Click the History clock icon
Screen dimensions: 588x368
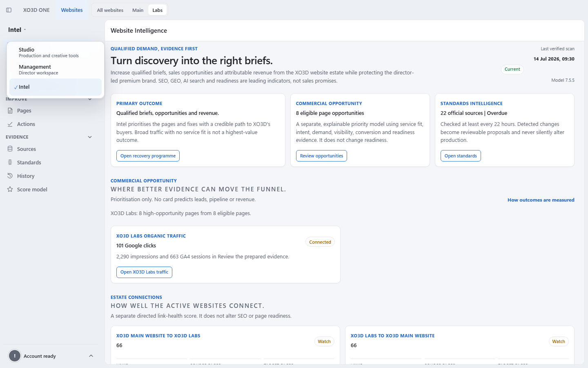click(x=10, y=176)
